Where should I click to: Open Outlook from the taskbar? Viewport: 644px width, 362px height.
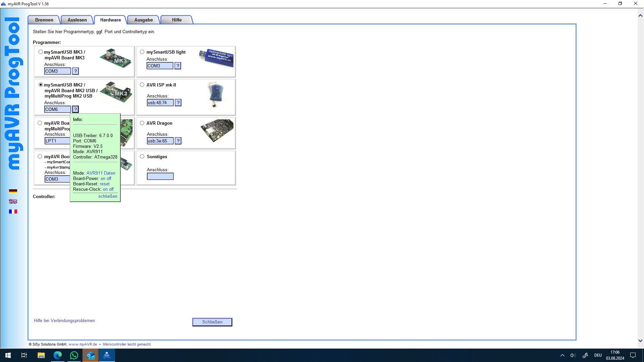(91, 355)
